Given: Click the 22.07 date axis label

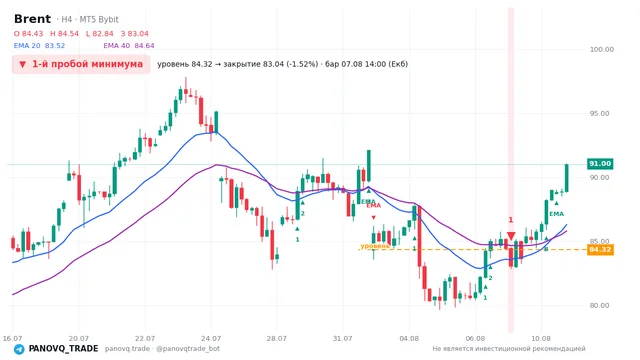Looking at the screenshot, I should pyautogui.click(x=145, y=338).
